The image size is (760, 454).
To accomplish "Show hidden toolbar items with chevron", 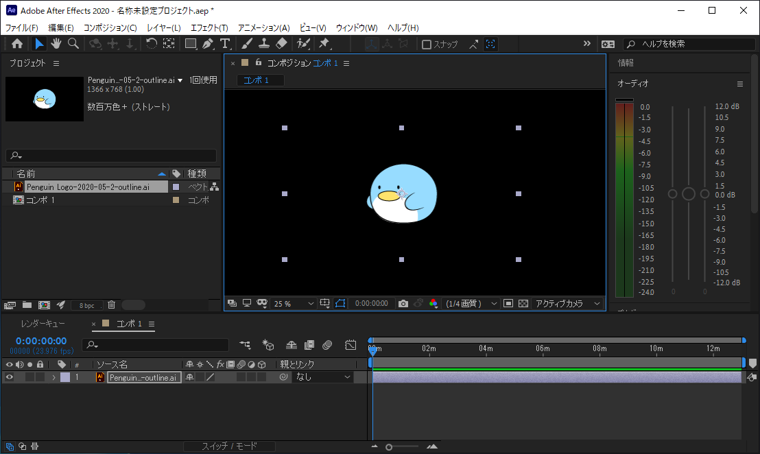I will click(587, 44).
